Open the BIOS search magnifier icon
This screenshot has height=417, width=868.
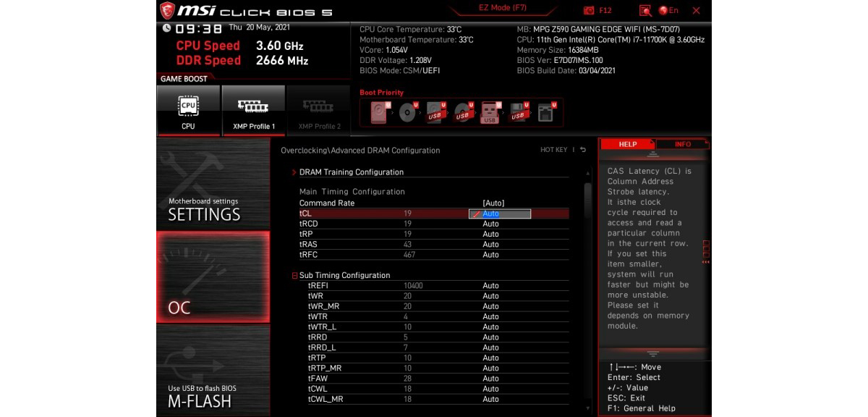(x=645, y=10)
